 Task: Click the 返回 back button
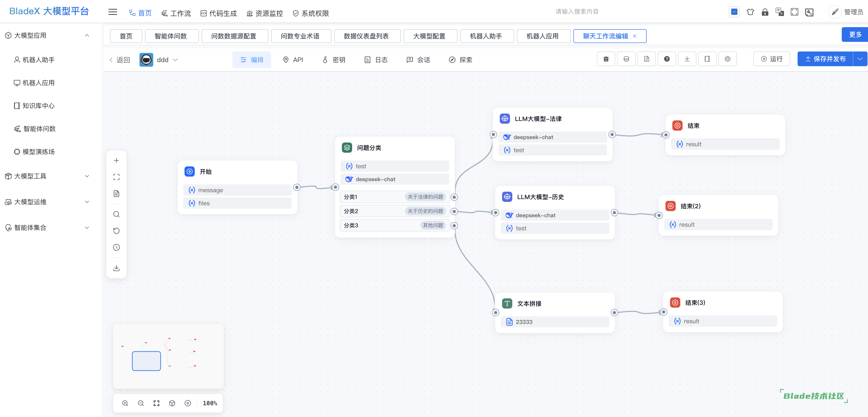pyautogui.click(x=120, y=60)
